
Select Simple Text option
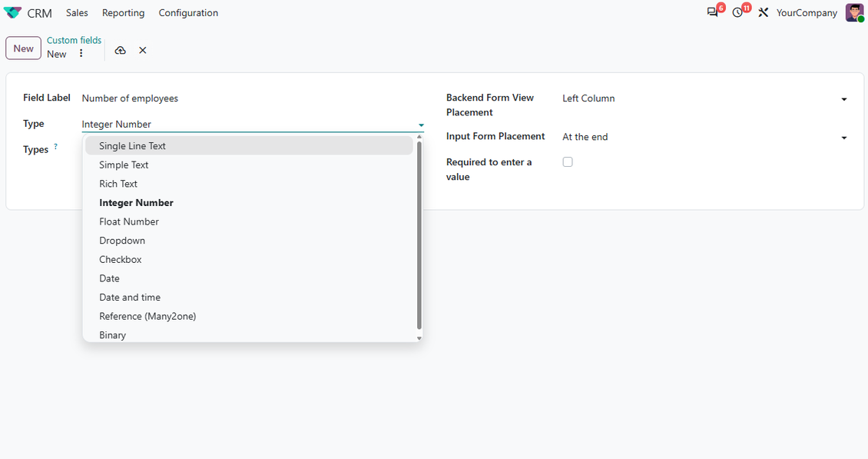(x=249, y=165)
